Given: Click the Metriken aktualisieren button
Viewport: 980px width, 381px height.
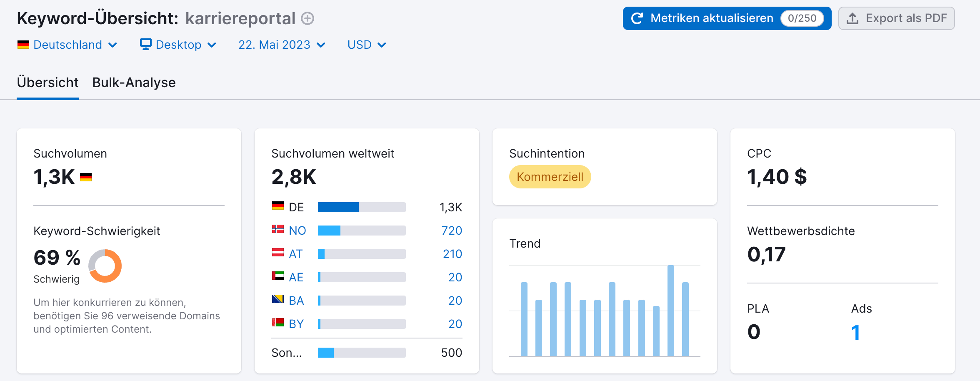Looking at the screenshot, I should (727, 18).
